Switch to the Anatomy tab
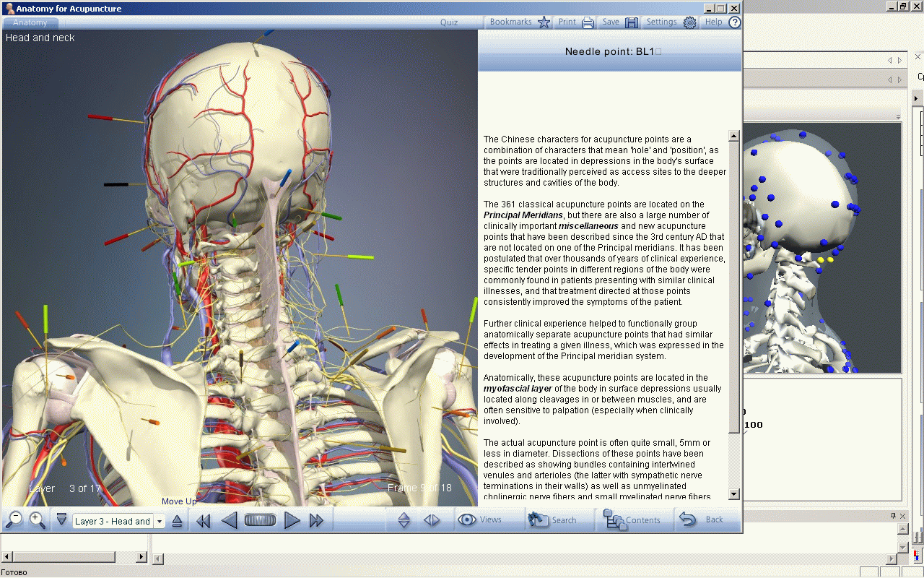Image resolution: width=924 pixels, height=578 pixels. 30,22
